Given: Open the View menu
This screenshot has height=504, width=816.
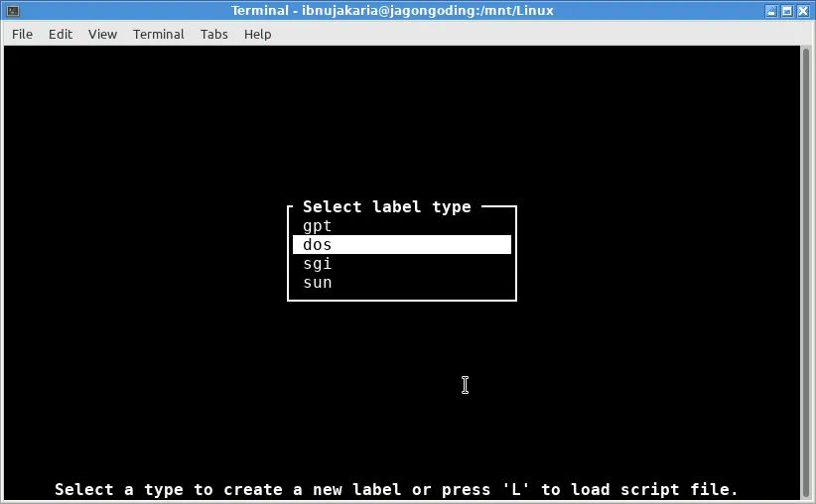Looking at the screenshot, I should [x=102, y=35].
